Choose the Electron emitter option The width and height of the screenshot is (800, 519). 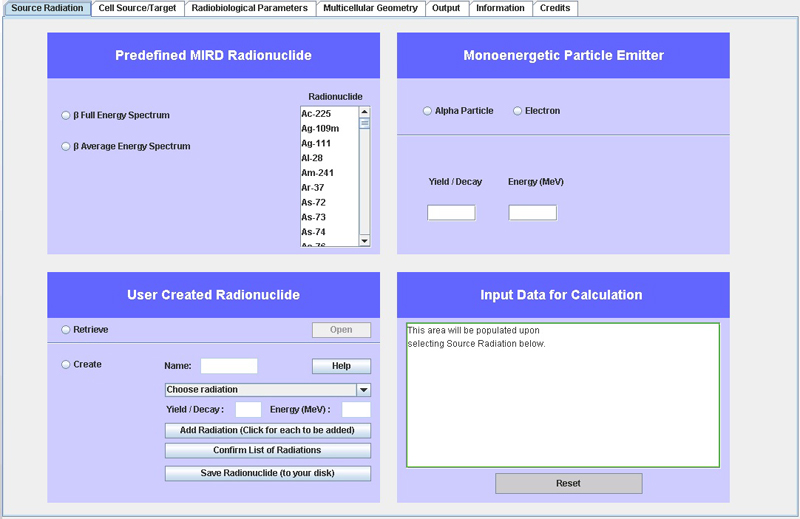click(x=518, y=111)
